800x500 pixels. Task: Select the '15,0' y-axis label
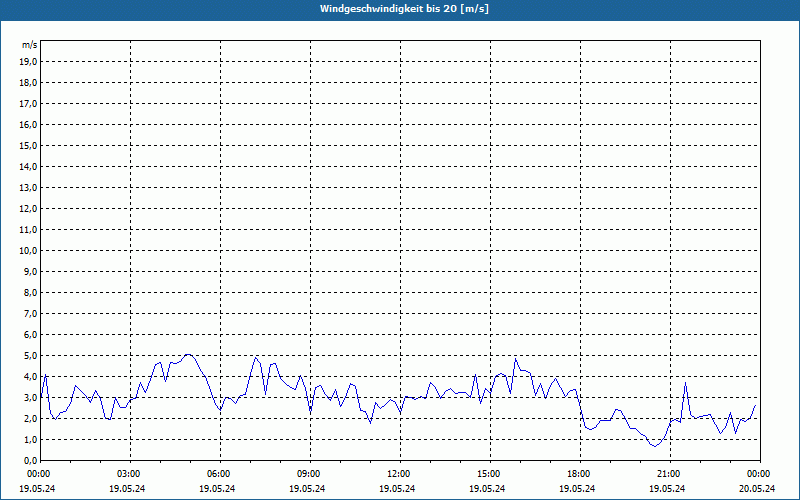(x=29, y=145)
